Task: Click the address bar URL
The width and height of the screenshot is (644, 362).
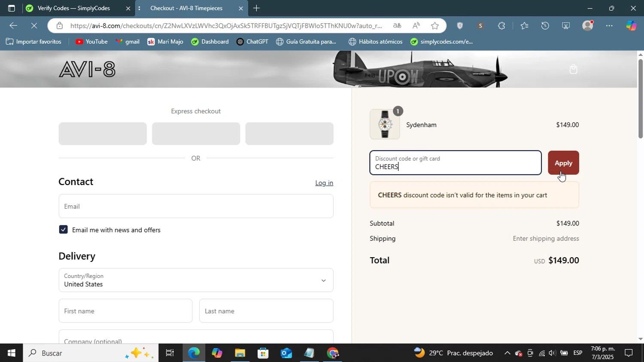Action: (226, 26)
